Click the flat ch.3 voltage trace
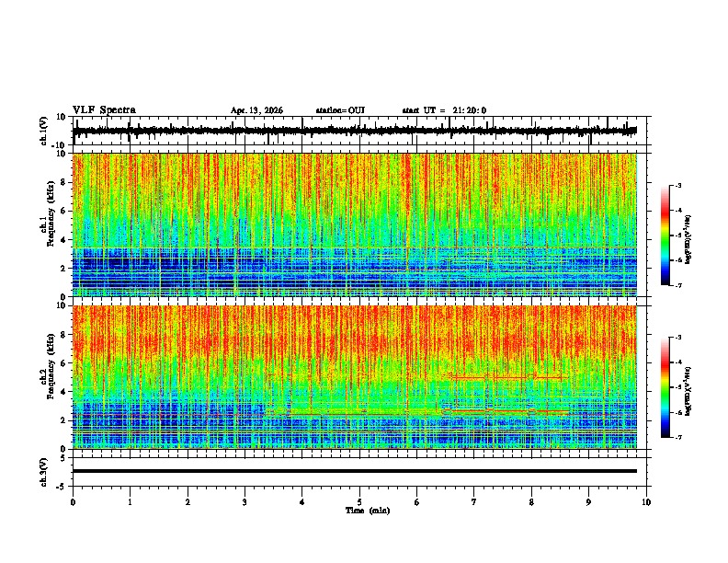The height and width of the screenshot is (563, 728). (x=355, y=471)
